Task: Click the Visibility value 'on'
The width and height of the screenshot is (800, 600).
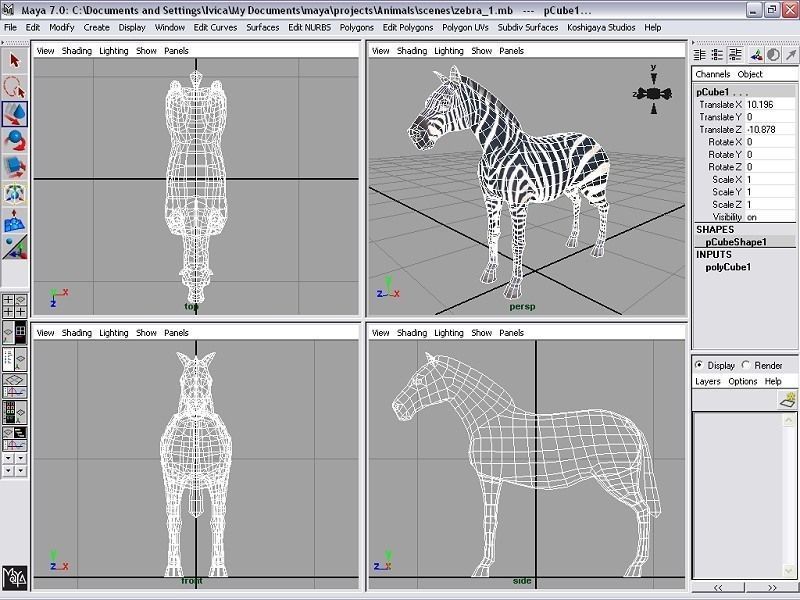Action: point(752,217)
